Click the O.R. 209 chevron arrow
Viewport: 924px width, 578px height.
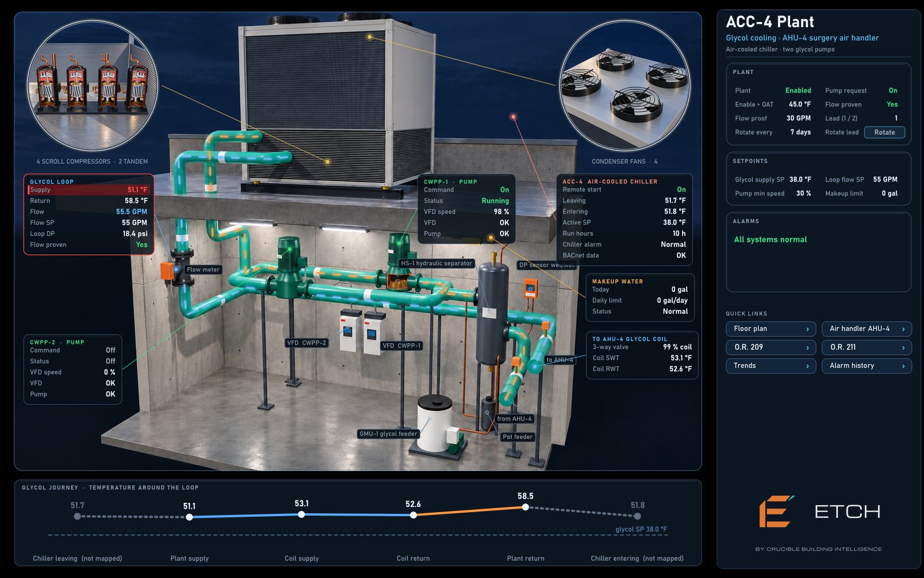click(x=807, y=348)
